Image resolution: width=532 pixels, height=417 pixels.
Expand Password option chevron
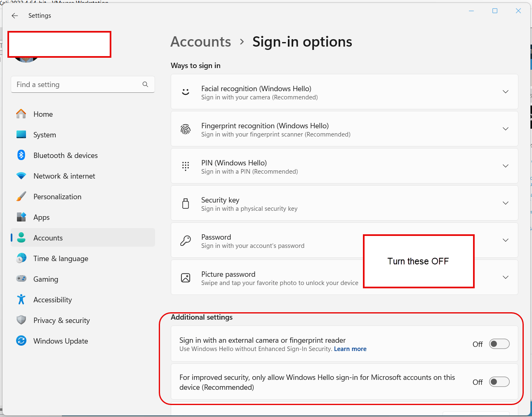click(506, 240)
